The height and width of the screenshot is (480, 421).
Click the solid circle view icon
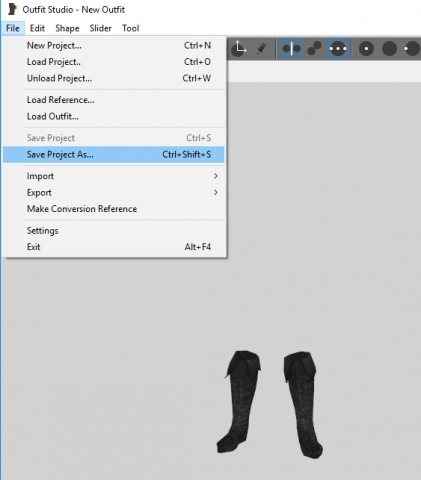point(389,49)
